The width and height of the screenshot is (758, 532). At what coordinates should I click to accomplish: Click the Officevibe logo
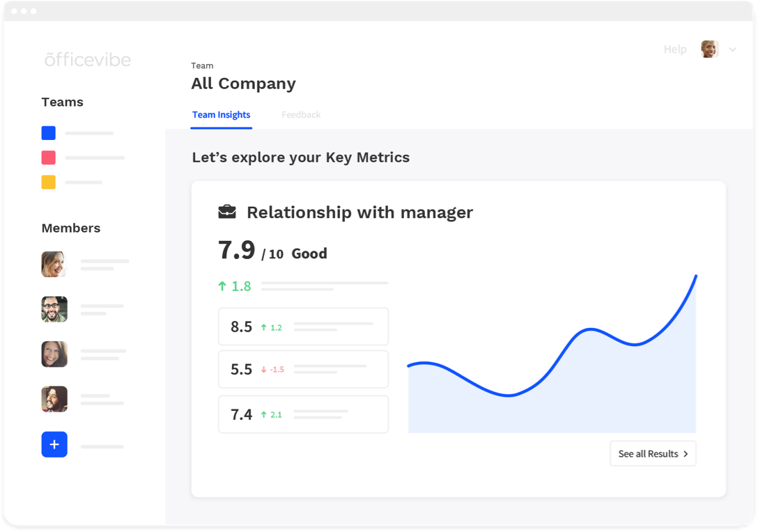(88, 59)
